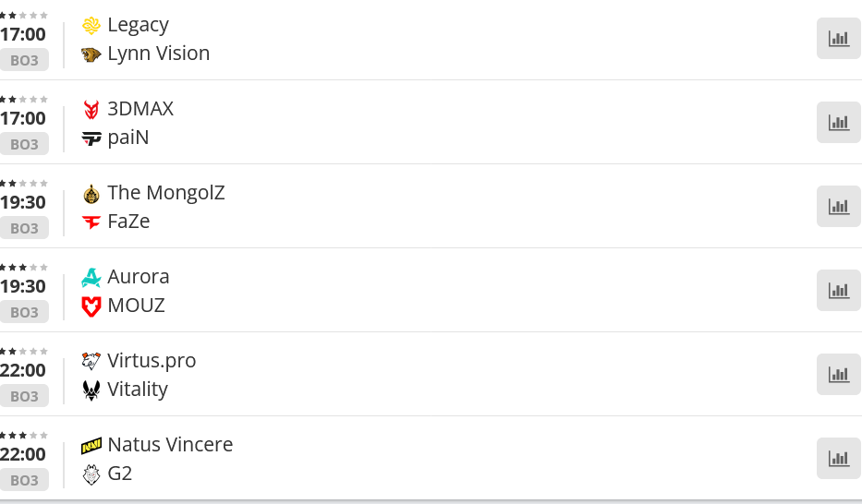Click The MongolZ team logo

91,193
